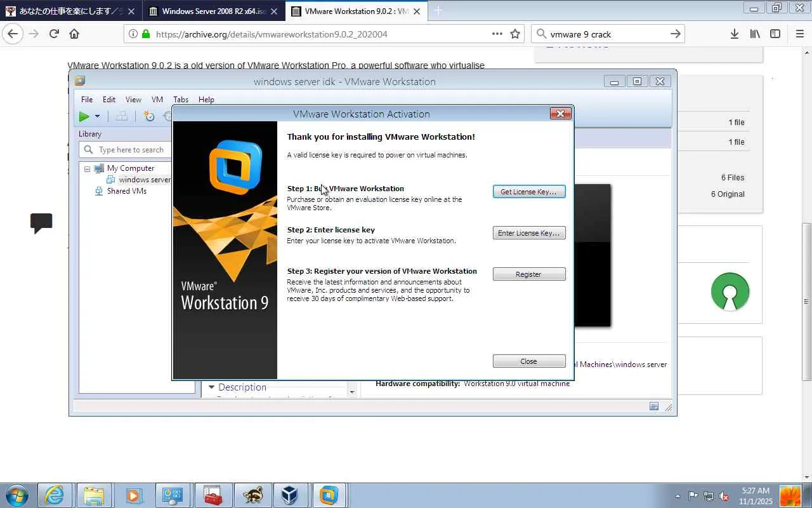Open the File menu in VMware Workstation
812x508 pixels.
point(87,100)
